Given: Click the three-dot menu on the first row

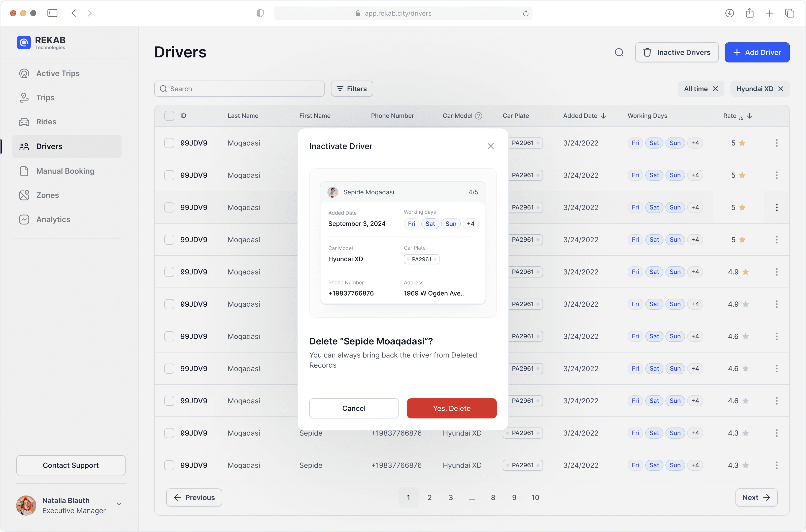Looking at the screenshot, I should [x=777, y=143].
